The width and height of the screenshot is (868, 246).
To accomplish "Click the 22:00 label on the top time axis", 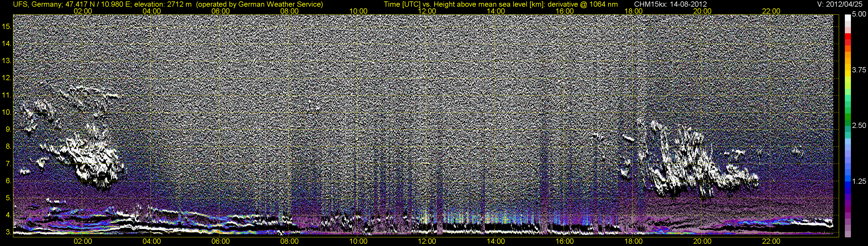I will click(771, 11).
